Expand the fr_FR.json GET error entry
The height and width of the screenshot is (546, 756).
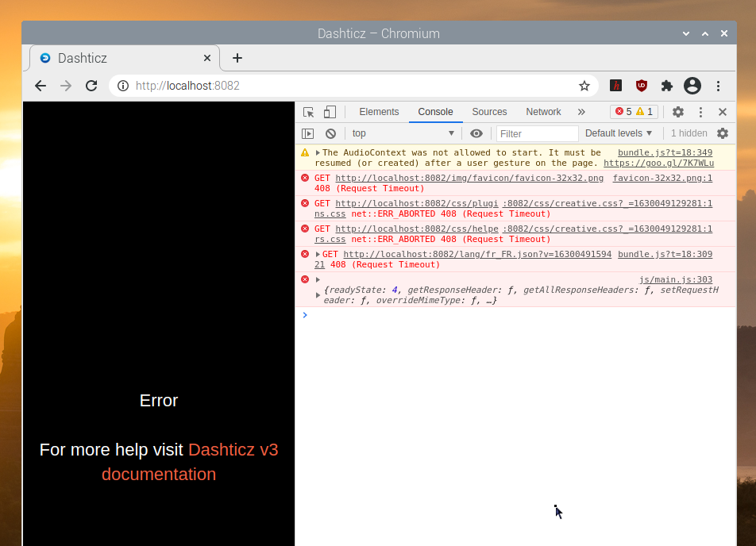pyautogui.click(x=318, y=254)
